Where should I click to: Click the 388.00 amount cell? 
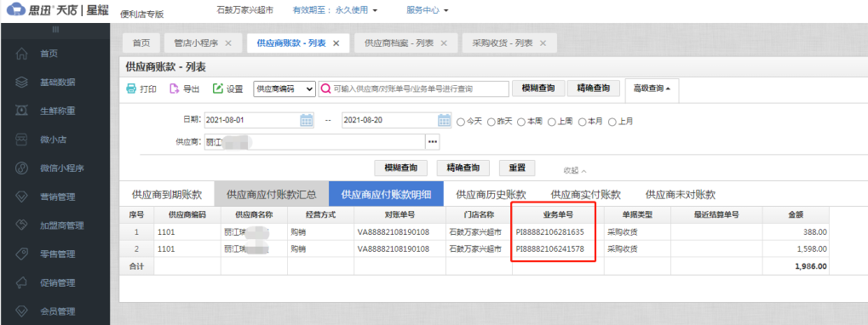point(796,232)
